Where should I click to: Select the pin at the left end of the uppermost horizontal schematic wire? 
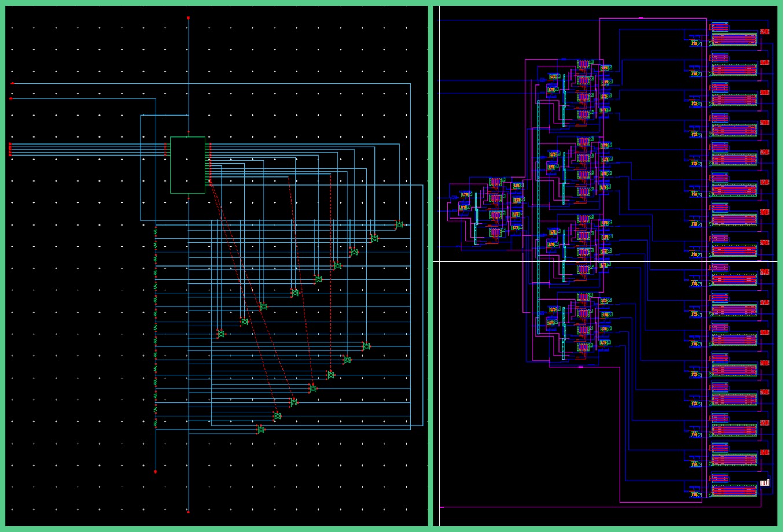click(x=12, y=83)
